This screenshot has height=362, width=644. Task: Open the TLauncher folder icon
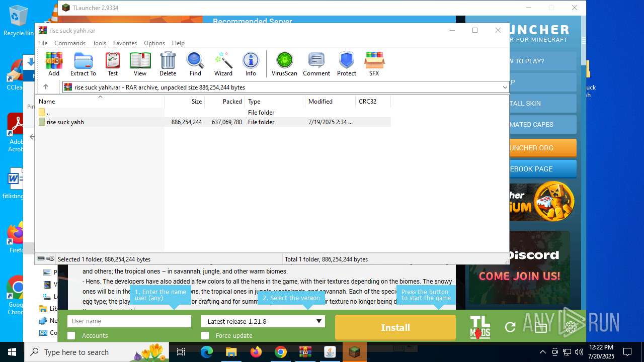click(541, 328)
